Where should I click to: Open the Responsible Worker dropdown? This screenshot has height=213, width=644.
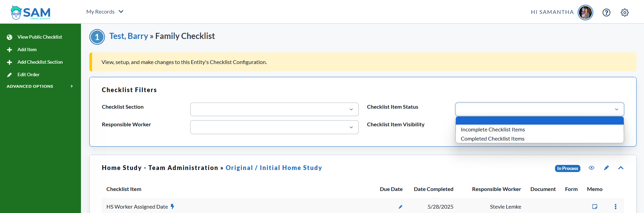pos(274,127)
